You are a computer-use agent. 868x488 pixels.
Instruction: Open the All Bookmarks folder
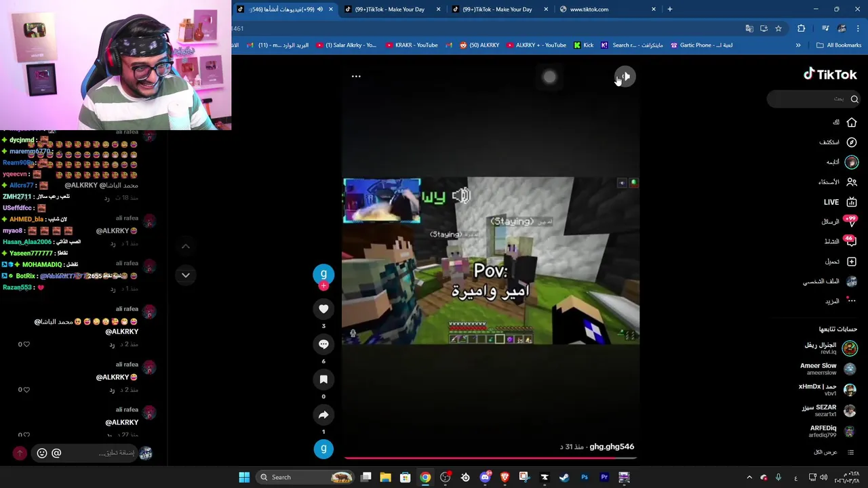pos(839,45)
